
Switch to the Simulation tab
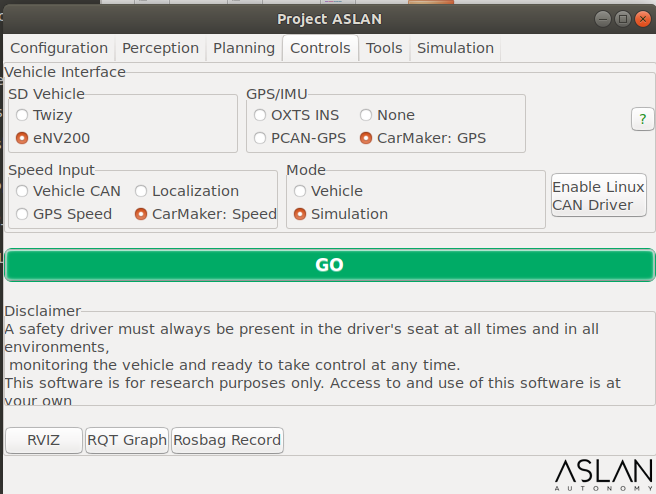coord(455,48)
